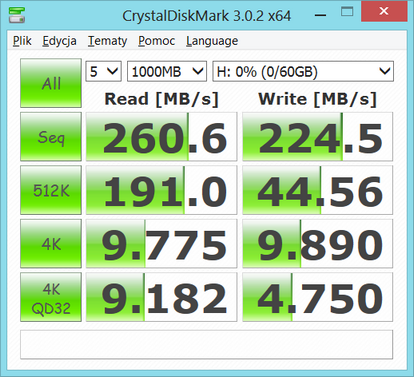Click the empty comment field at the bottom

click(x=206, y=344)
